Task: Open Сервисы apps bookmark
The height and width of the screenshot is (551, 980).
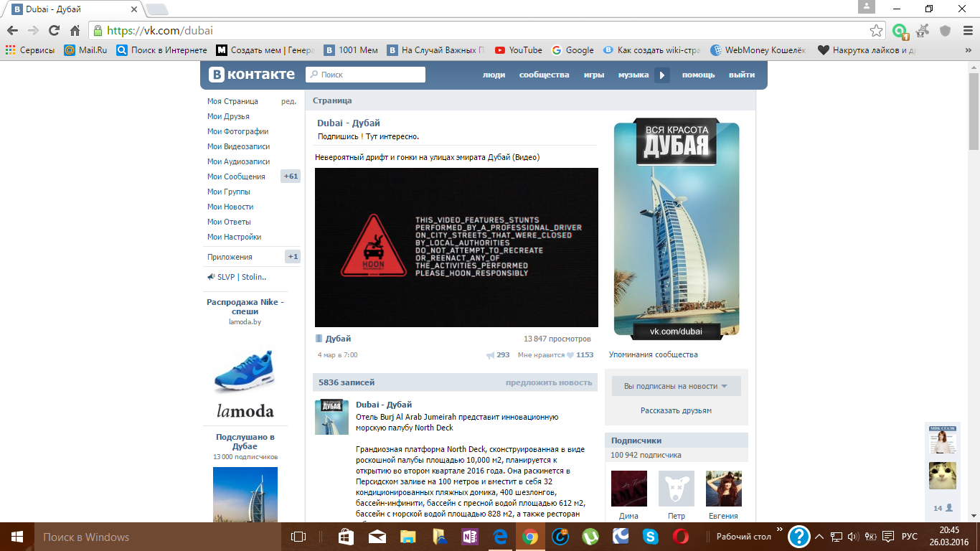Action: [x=30, y=50]
